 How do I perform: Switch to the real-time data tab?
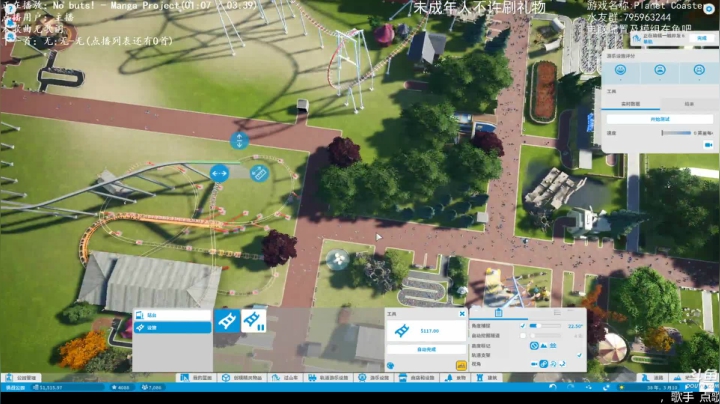630,104
